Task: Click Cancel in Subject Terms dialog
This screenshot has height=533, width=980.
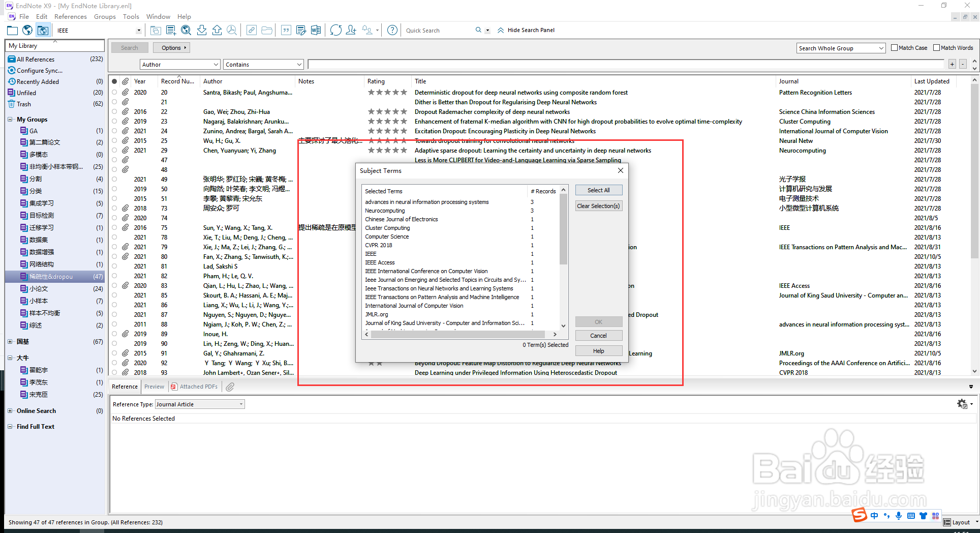Action: [598, 336]
